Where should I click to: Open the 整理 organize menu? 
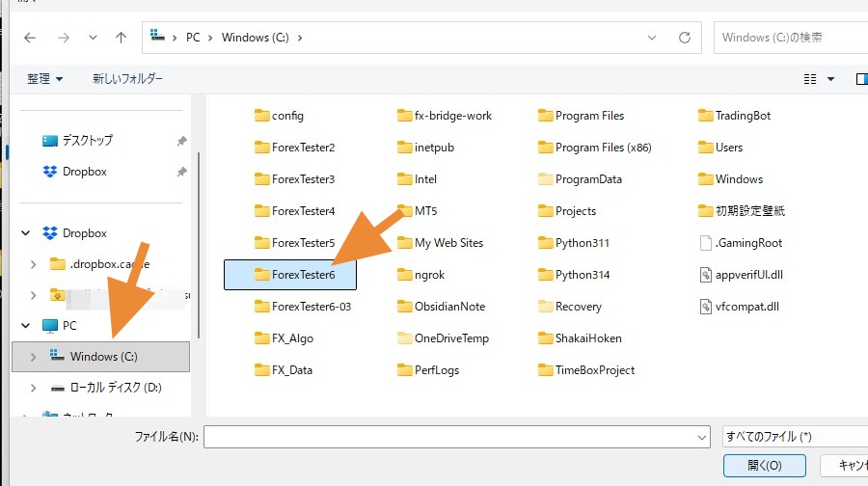pos(44,79)
